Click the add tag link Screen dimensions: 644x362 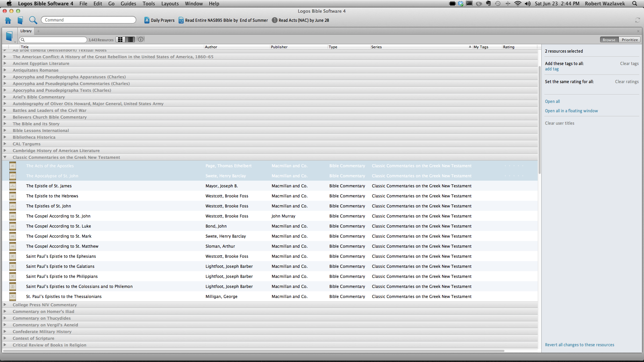[x=552, y=69]
